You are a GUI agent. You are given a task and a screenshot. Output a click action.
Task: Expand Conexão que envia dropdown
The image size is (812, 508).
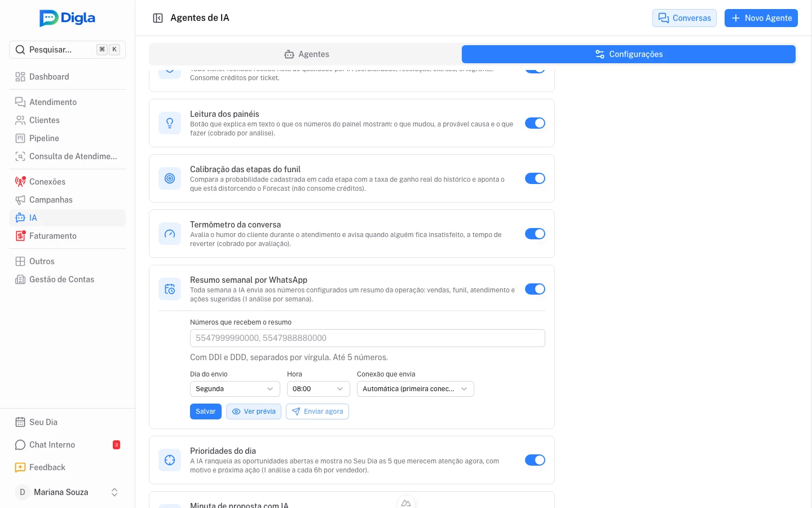(x=416, y=389)
